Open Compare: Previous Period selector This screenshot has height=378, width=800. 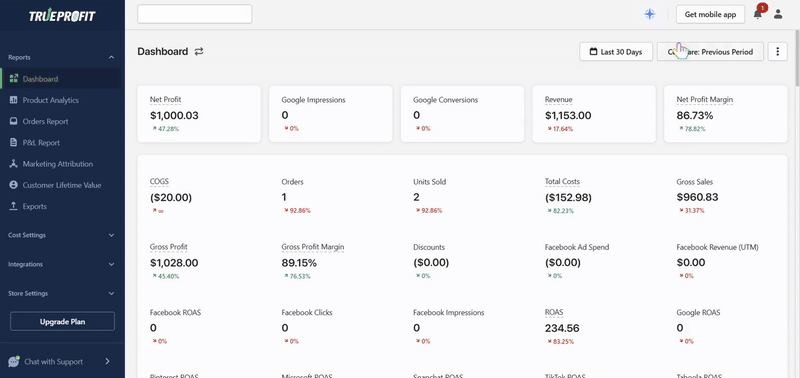[710, 52]
